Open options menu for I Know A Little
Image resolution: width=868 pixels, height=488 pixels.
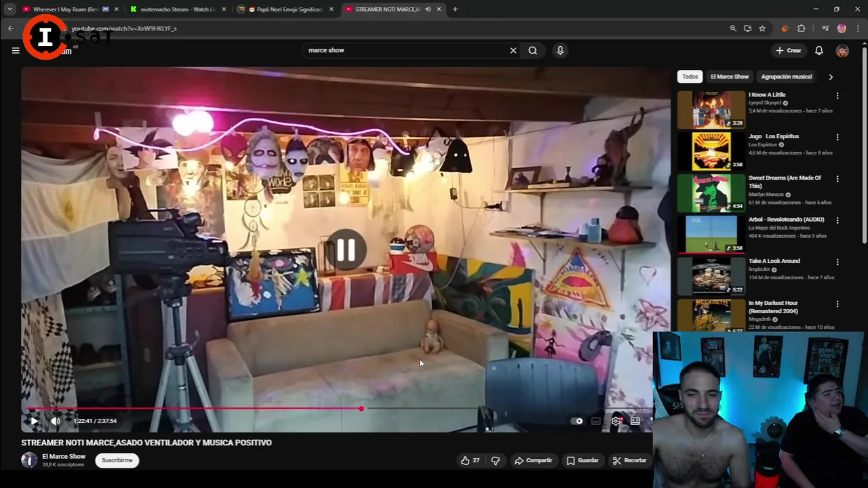[x=837, y=96]
